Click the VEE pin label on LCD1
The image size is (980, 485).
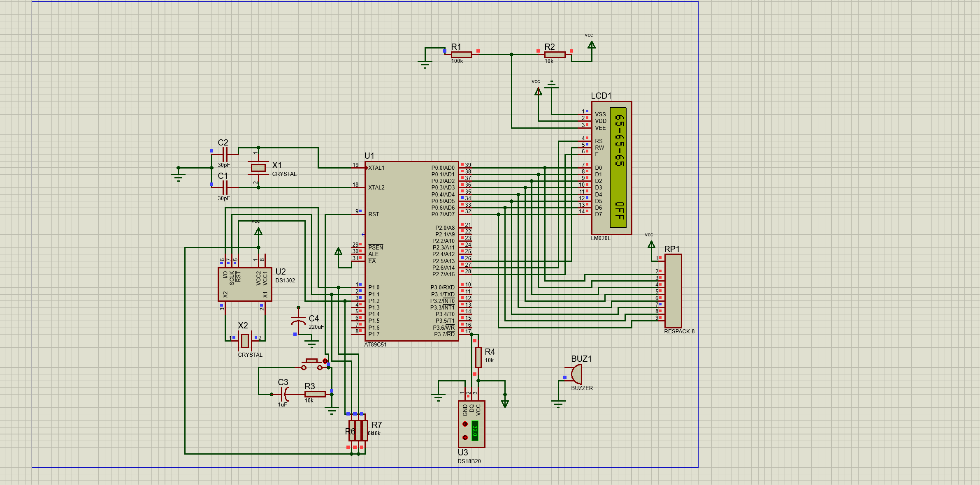pos(600,128)
